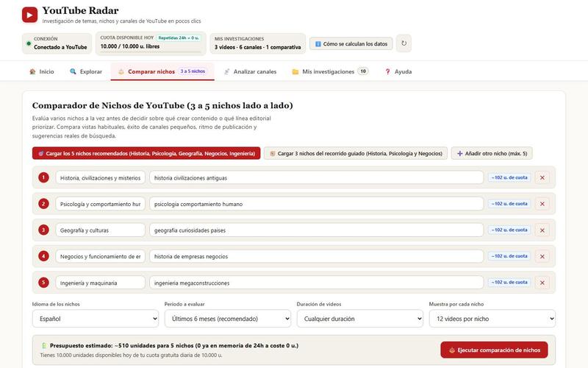Open Ayuda tab
The width and height of the screenshot is (588, 368).
[398, 71]
